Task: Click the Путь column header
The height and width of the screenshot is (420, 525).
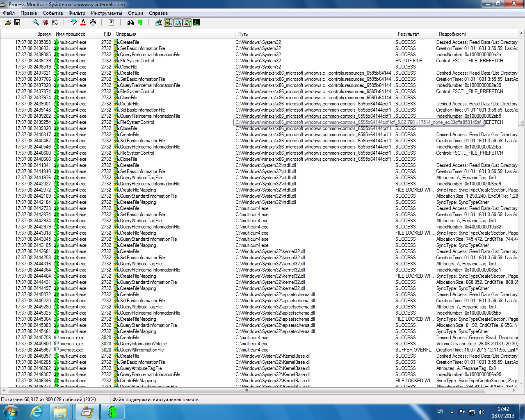Action: coord(315,34)
